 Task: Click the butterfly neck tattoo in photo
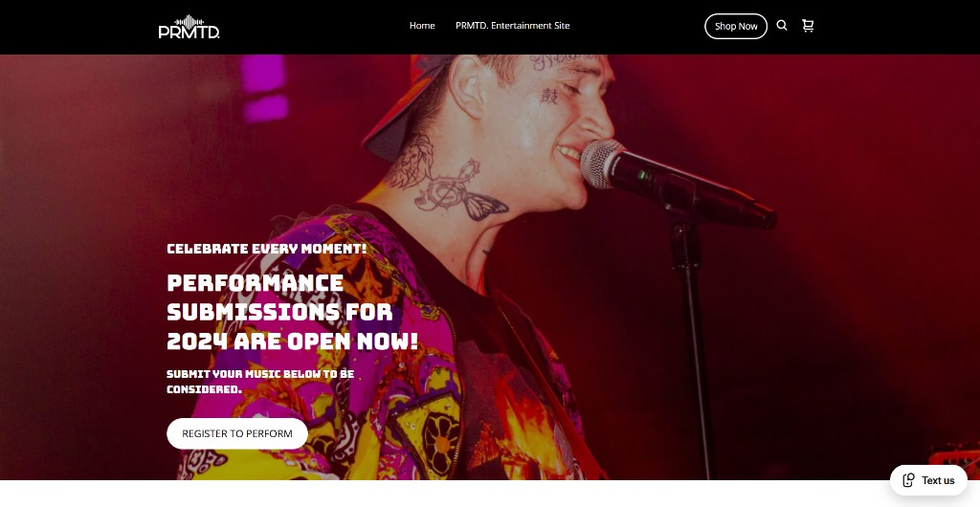click(x=485, y=205)
